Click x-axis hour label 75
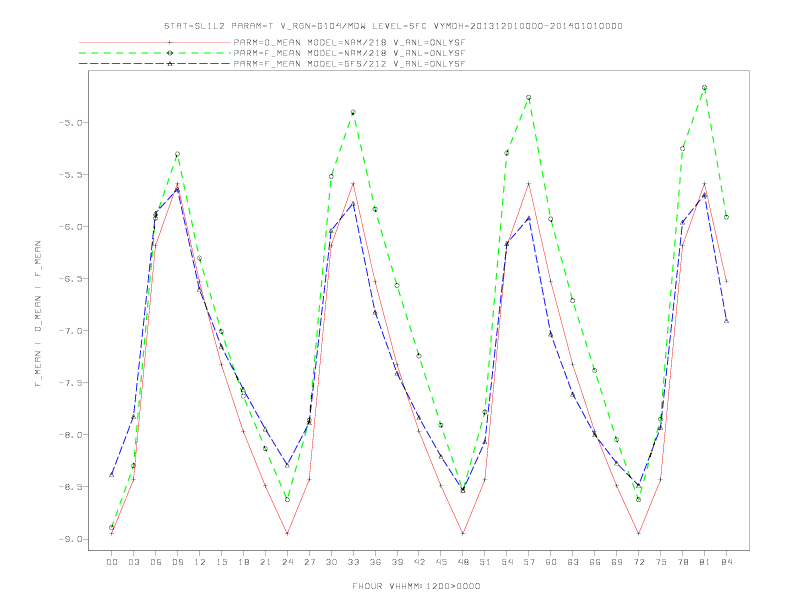 (x=661, y=562)
